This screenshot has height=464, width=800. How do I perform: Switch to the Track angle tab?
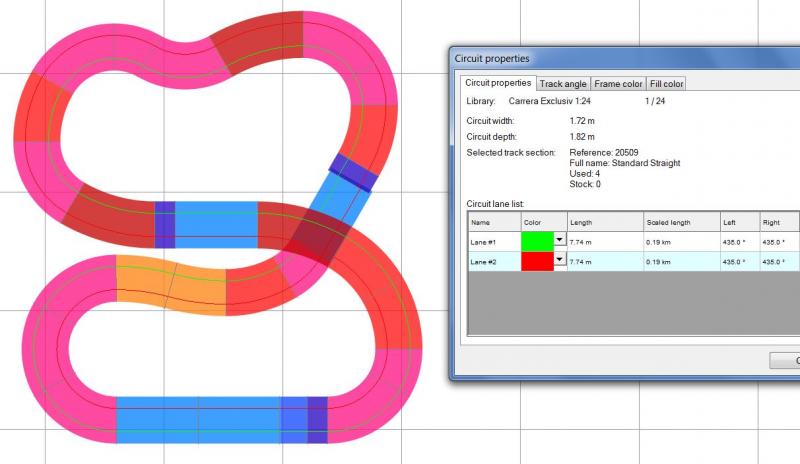563,84
